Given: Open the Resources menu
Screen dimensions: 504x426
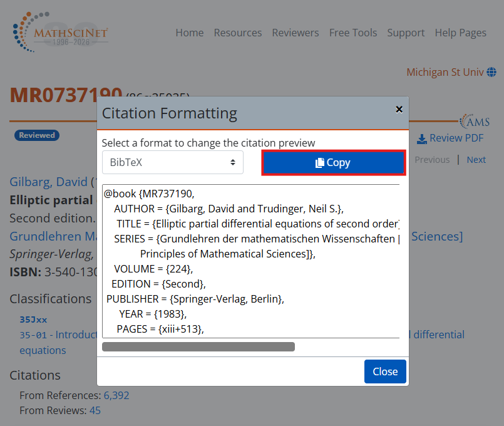Looking at the screenshot, I should click(238, 33).
